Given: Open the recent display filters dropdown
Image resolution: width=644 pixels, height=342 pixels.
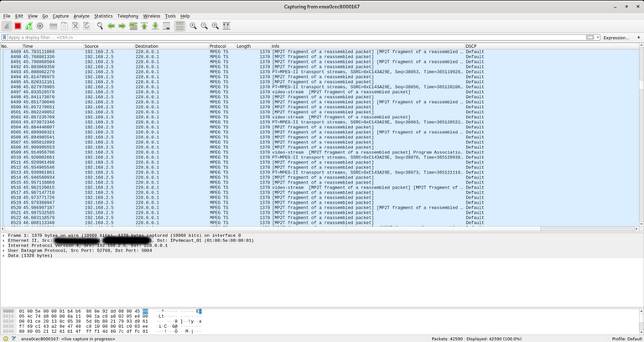Looking at the screenshot, I should point(598,38).
